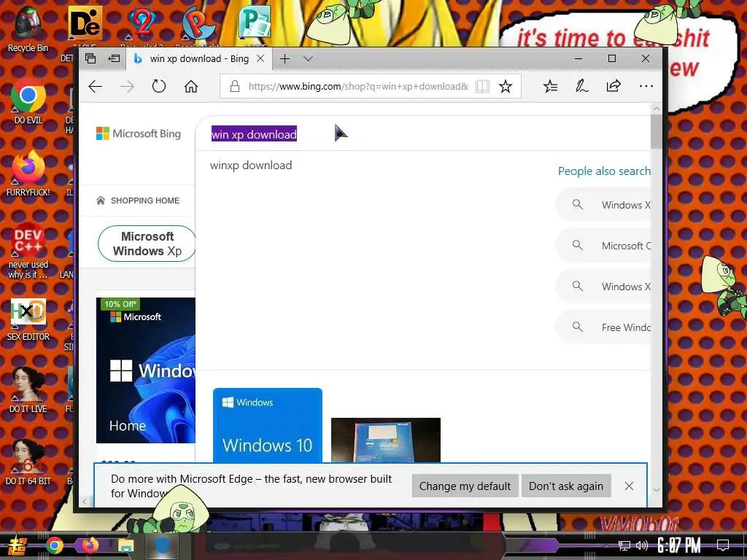This screenshot has height=560, width=747.
Task: View site security lock info
Action: pos(234,86)
